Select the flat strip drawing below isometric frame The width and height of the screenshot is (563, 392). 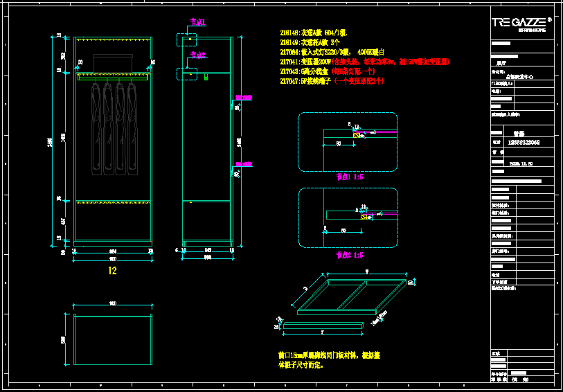pyautogui.click(x=323, y=326)
